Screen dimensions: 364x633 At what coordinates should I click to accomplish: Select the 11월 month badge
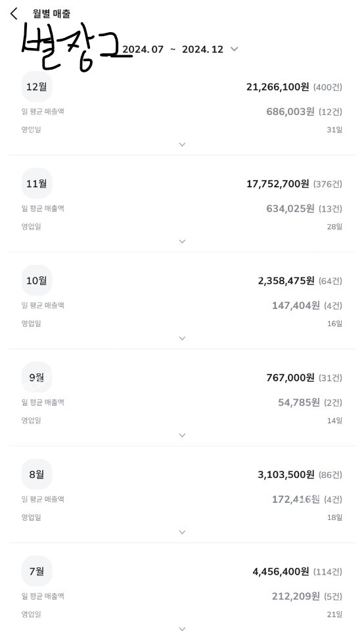click(x=37, y=183)
